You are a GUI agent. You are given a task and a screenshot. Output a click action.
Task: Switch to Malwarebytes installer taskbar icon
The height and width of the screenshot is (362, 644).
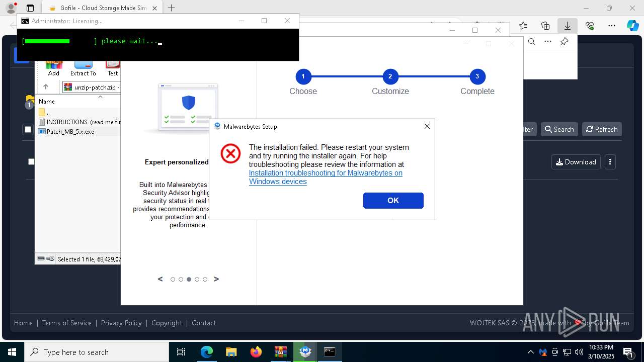point(305,352)
